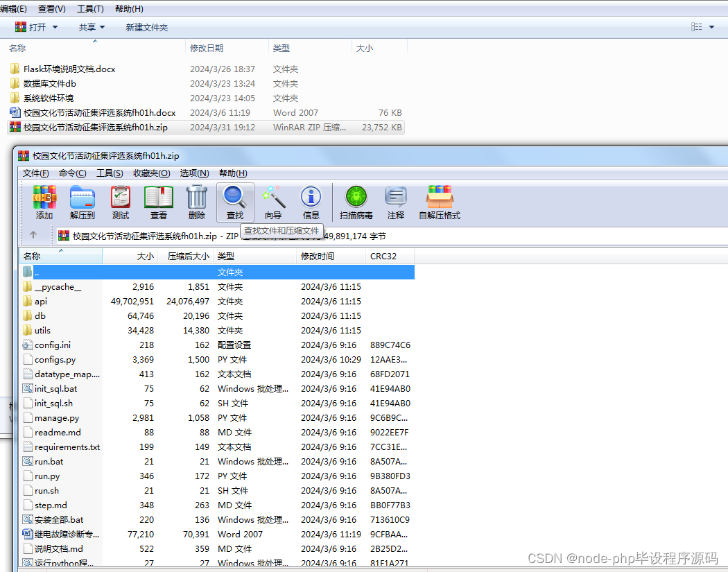Click the 打开 button in Explorer toolbar
Image resolution: width=728 pixels, height=572 pixels.
coord(36,27)
